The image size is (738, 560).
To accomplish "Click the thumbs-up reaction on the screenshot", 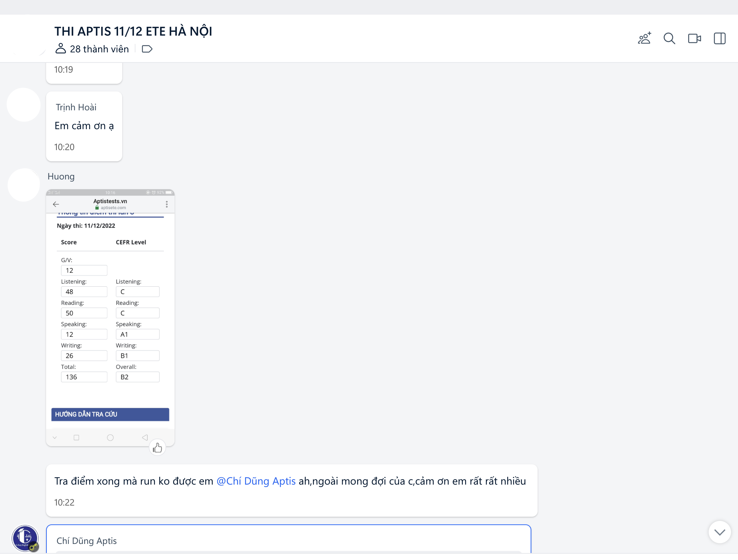I will (157, 448).
